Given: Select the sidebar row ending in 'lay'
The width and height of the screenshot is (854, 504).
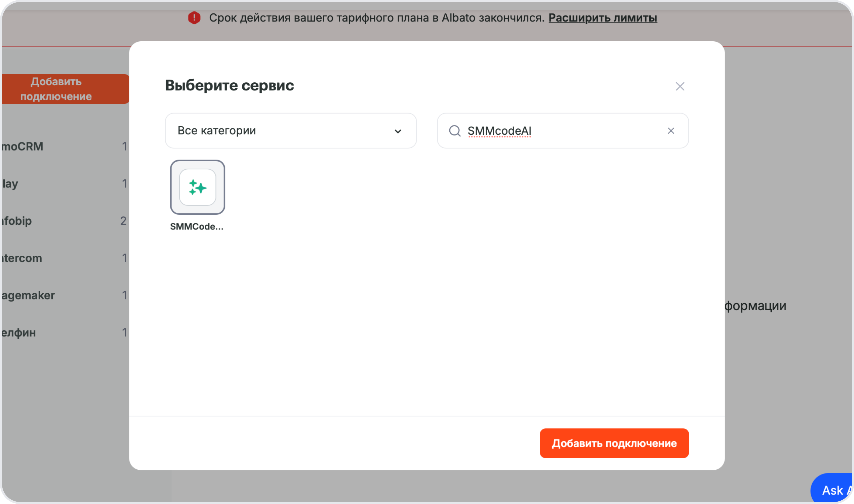Looking at the screenshot, I should pos(65,183).
